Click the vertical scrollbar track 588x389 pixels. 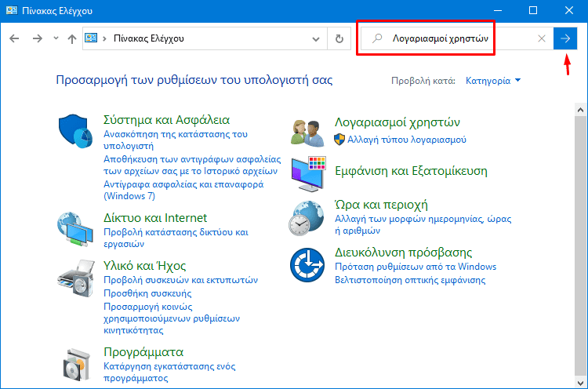pos(580,246)
